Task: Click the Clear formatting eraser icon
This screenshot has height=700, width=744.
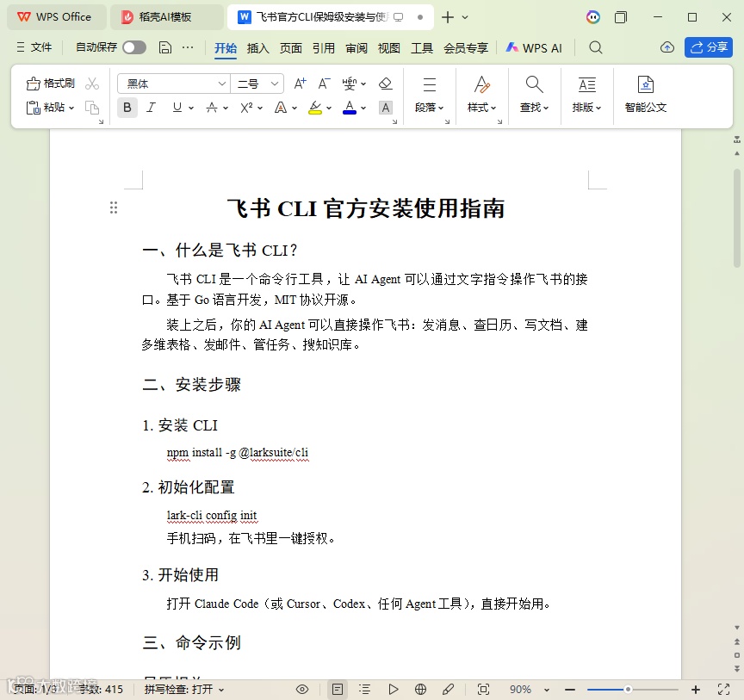Action: [x=385, y=84]
